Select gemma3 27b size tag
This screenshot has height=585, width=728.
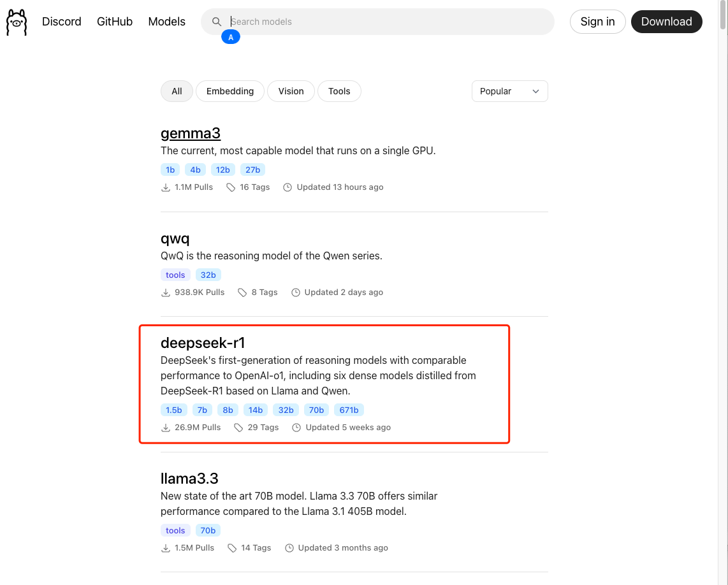pyautogui.click(x=252, y=170)
